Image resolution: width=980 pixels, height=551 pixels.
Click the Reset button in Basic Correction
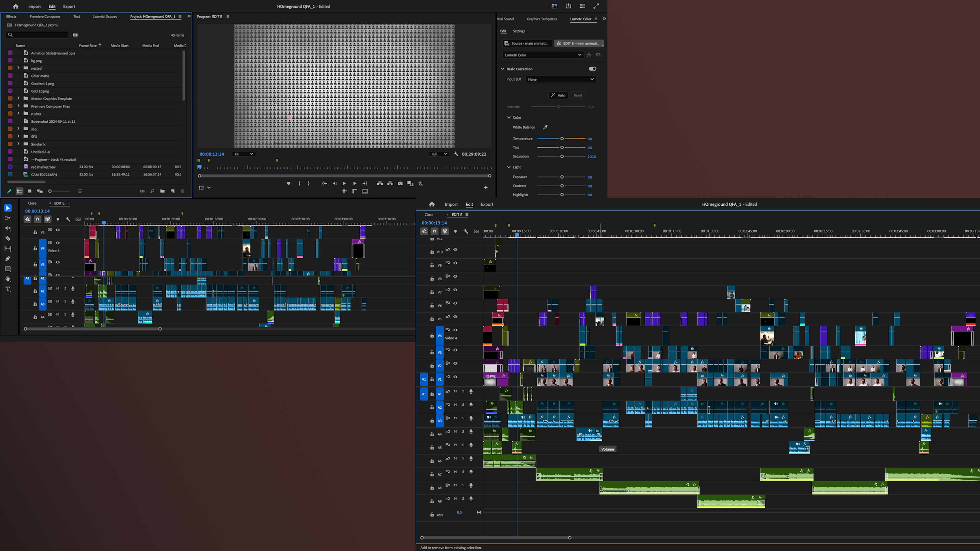pos(578,95)
